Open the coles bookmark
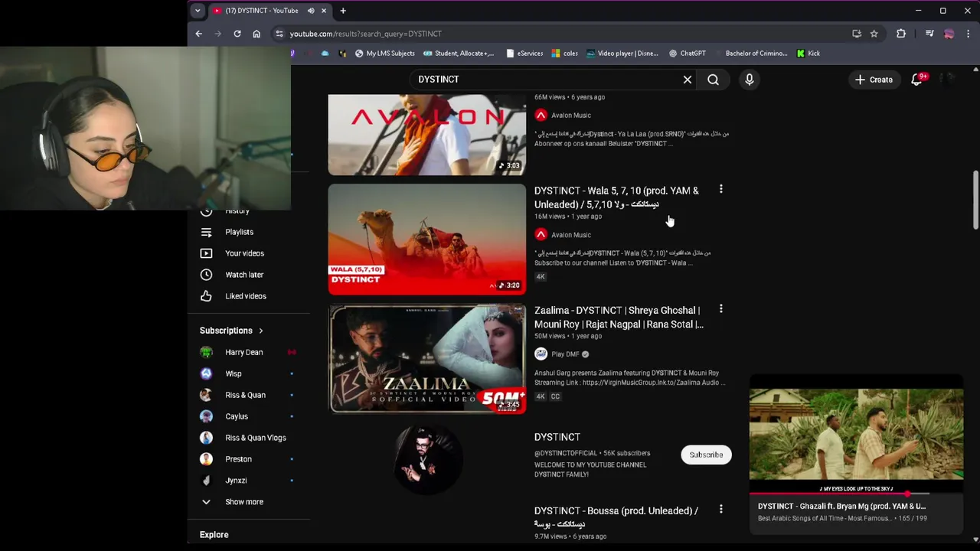Screen dimensions: 980x551 coord(564,54)
